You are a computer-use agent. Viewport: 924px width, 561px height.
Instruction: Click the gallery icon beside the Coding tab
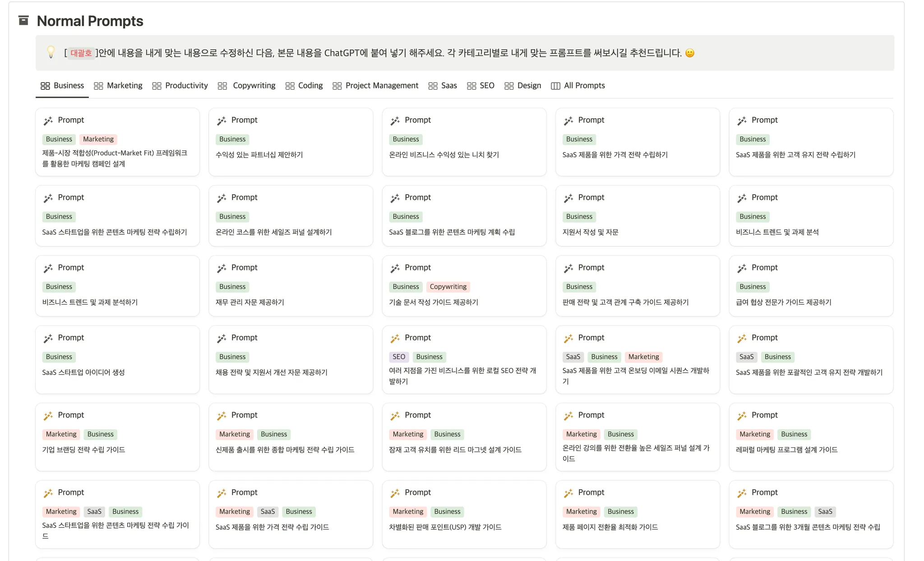[290, 86]
